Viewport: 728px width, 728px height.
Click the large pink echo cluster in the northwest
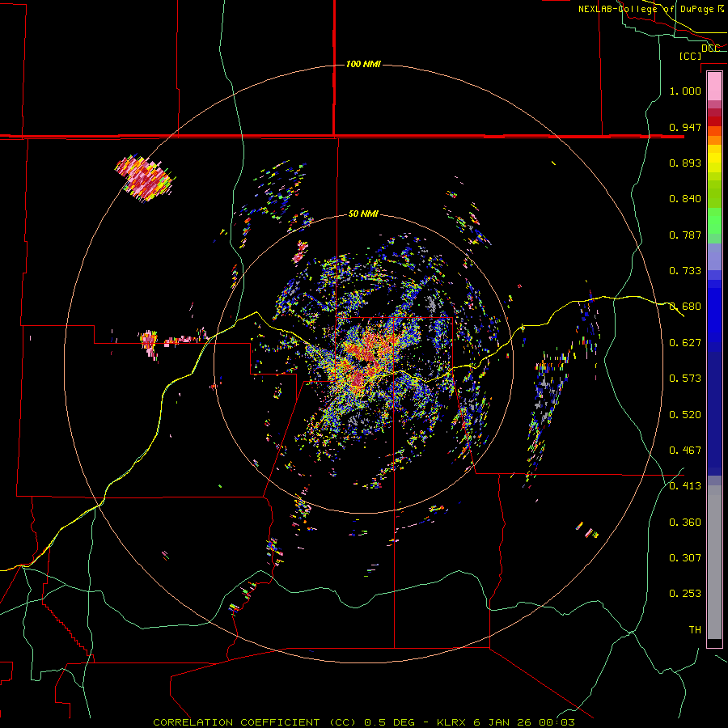coord(145,178)
